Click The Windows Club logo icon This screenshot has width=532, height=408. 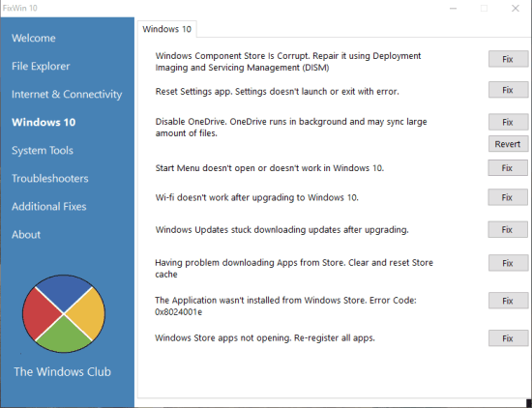coord(64,313)
